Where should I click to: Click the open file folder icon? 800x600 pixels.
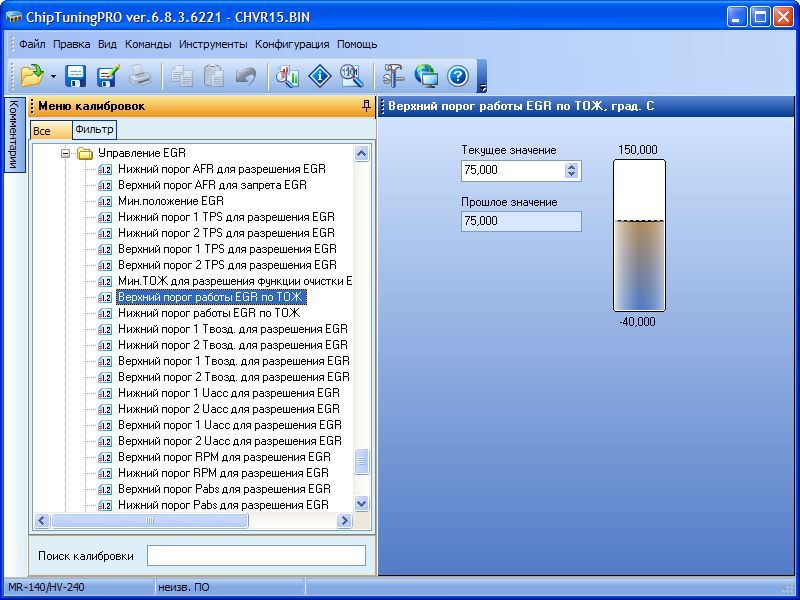pyautogui.click(x=32, y=75)
